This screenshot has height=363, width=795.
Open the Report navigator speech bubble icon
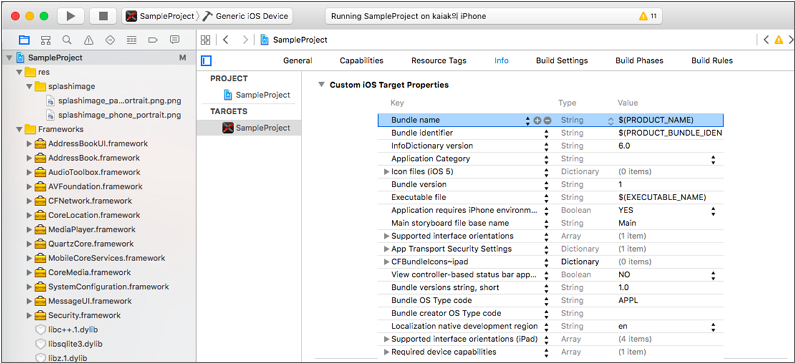pos(174,40)
